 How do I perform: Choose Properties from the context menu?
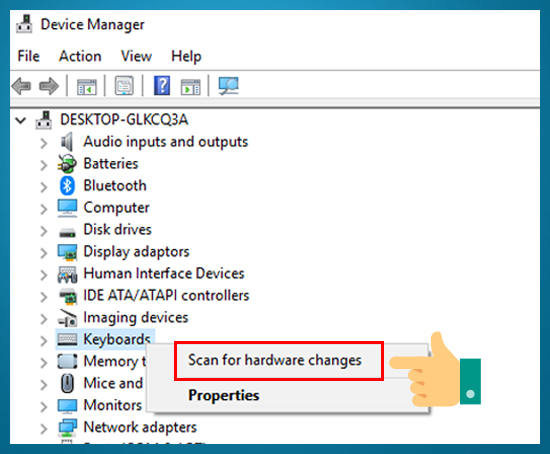[x=223, y=395]
